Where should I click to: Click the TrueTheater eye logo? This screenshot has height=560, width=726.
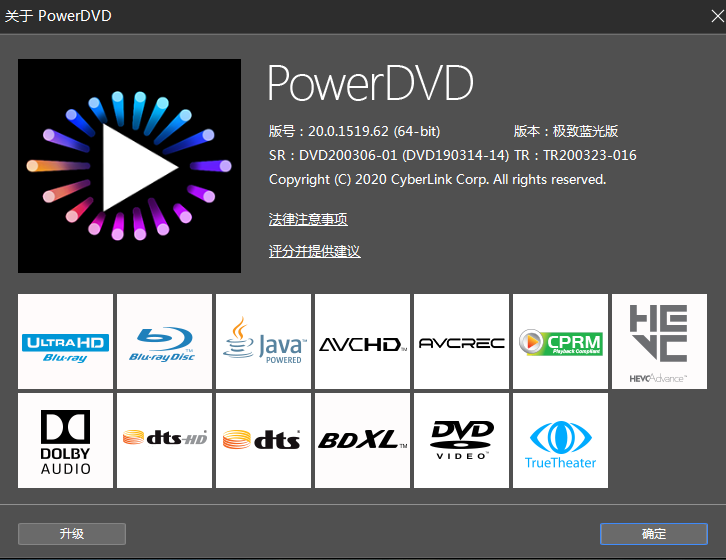pos(561,440)
